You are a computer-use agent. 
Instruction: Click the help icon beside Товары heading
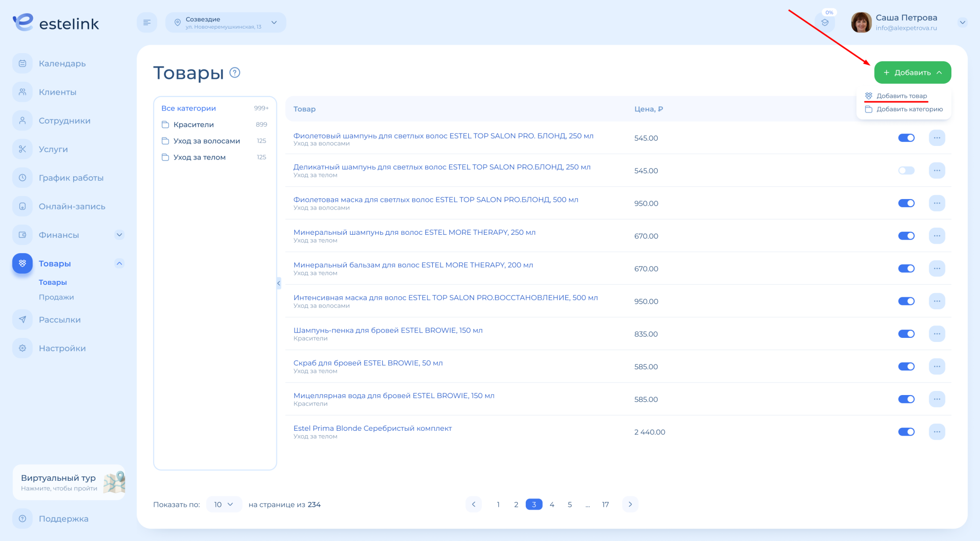coord(235,72)
